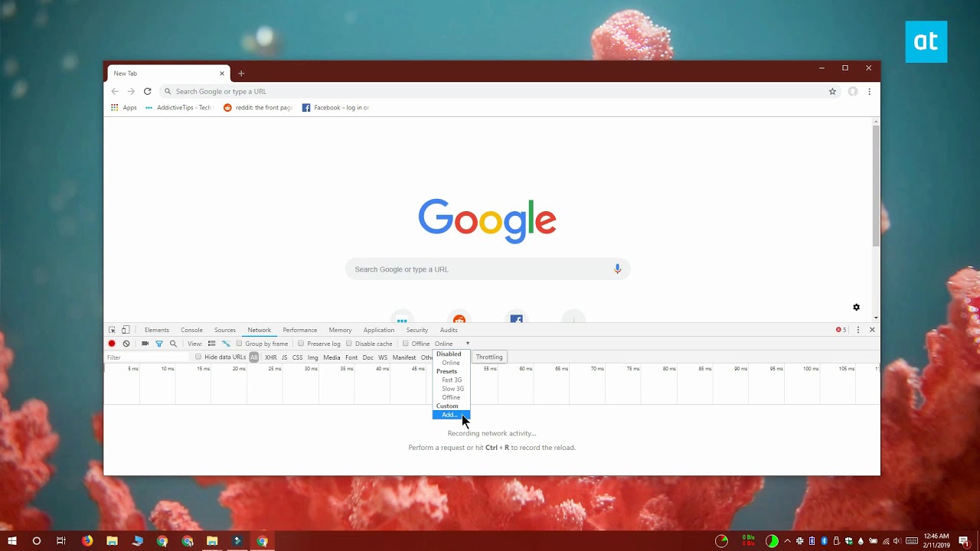Image resolution: width=980 pixels, height=551 pixels.
Task: Filter requests by Img type
Action: [313, 357]
